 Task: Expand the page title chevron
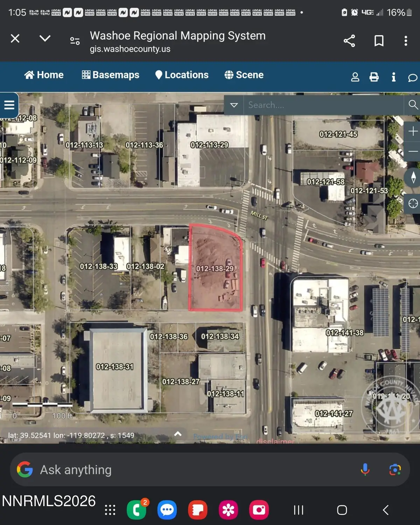(45, 39)
